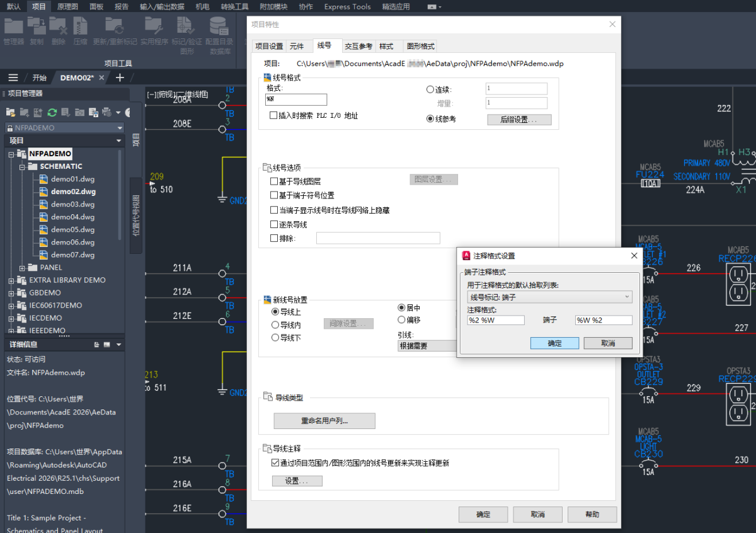
Task: Switch to the 图形格式 tab
Action: (421, 46)
